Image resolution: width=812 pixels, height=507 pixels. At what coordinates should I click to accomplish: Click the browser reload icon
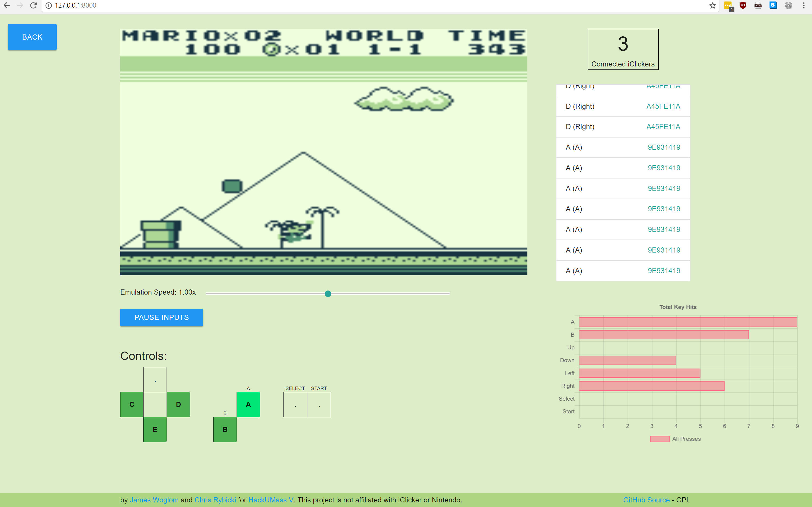(33, 5)
